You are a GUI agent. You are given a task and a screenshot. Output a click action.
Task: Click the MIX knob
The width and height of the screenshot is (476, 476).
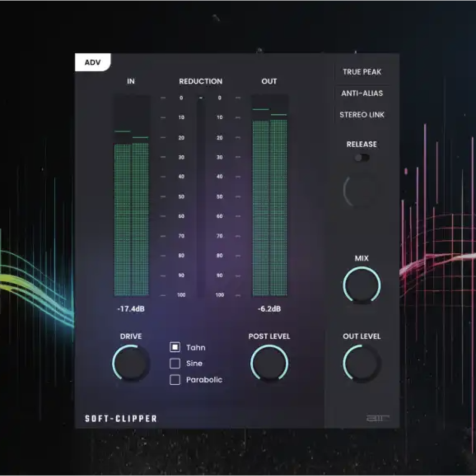pyautogui.click(x=362, y=285)
